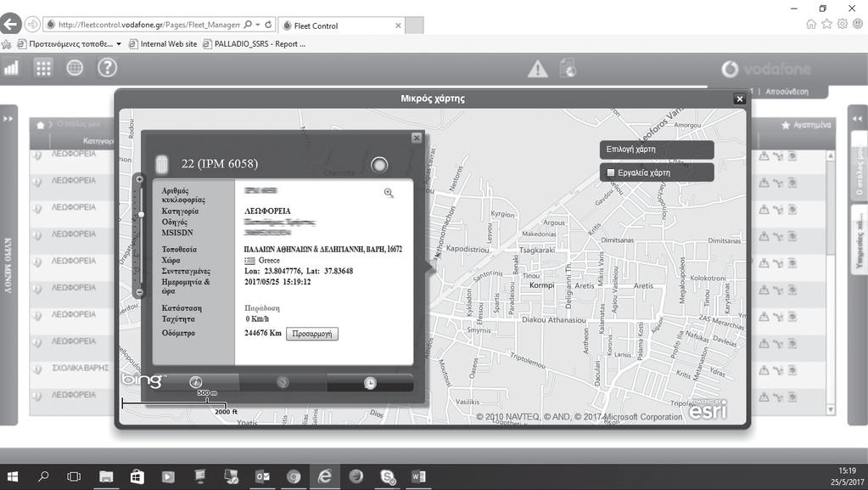Open Internal Web site bookmark
The image size is (868, 490).
point(163,44)
